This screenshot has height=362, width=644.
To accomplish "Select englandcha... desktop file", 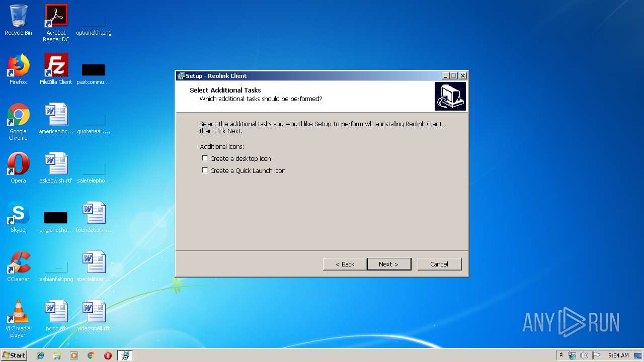I will click(x=56, y=221).
